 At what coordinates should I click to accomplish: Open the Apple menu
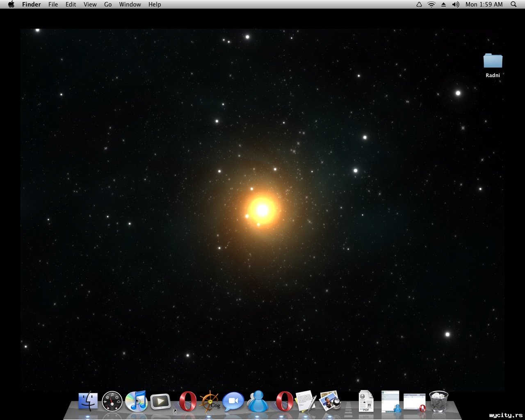click(x=11, y=5)
